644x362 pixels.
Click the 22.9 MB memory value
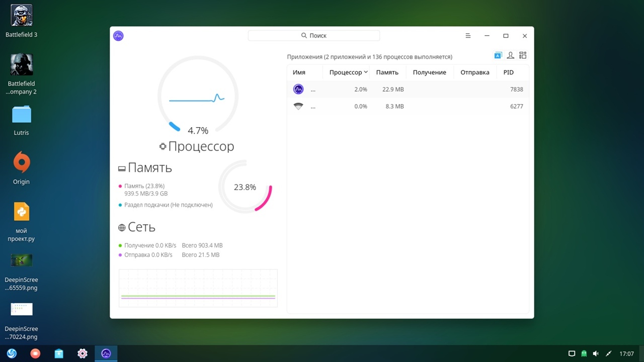pos(393,89)
